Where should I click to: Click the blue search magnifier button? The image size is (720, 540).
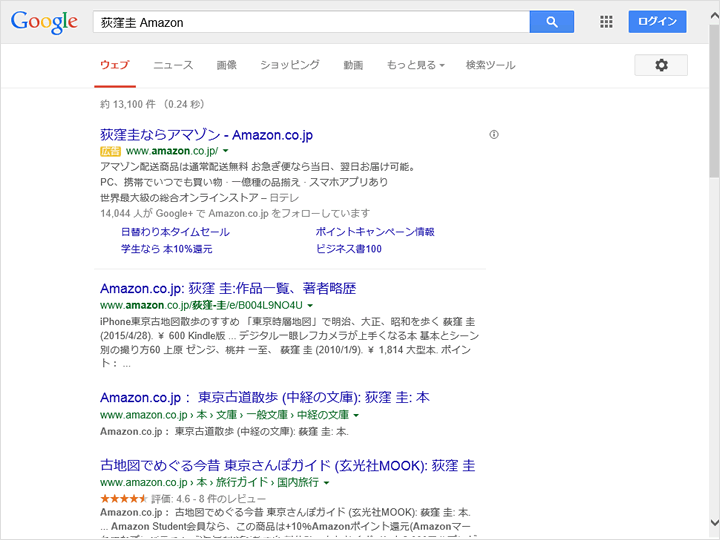pyautogui.click(x=551, y=22)
